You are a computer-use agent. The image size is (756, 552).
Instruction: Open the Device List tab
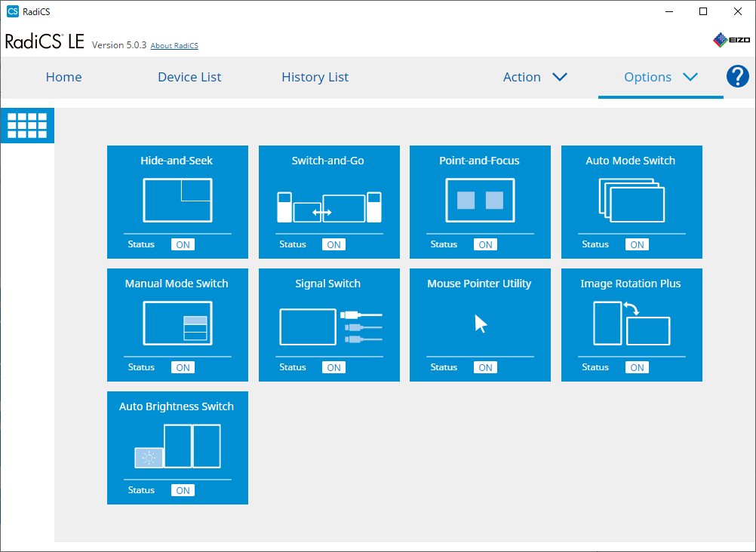tap(189, 77)
